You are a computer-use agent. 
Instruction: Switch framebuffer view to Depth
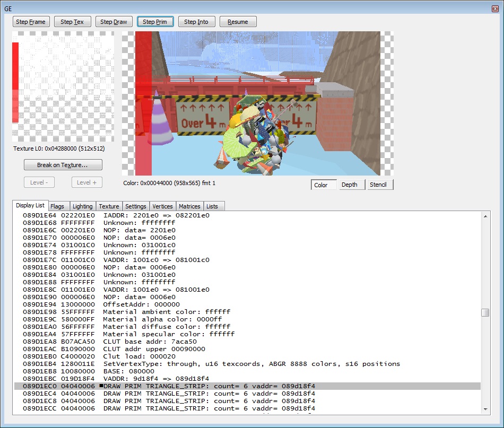coord(349,185)
